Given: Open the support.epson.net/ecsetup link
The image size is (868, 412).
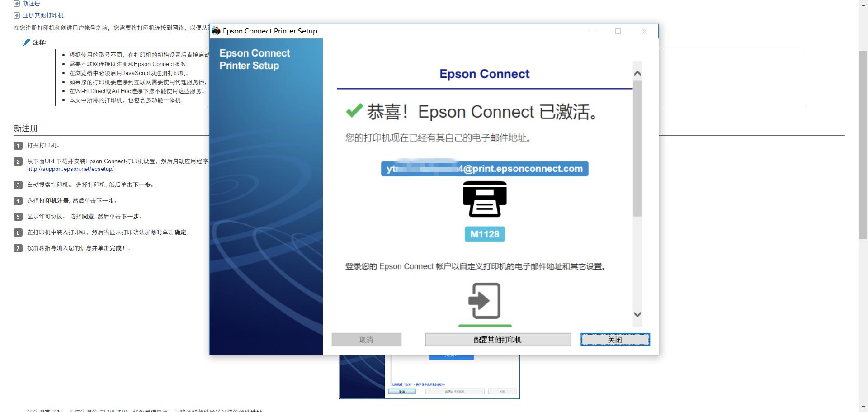Looking at the screenshot, I should point(70,169).
